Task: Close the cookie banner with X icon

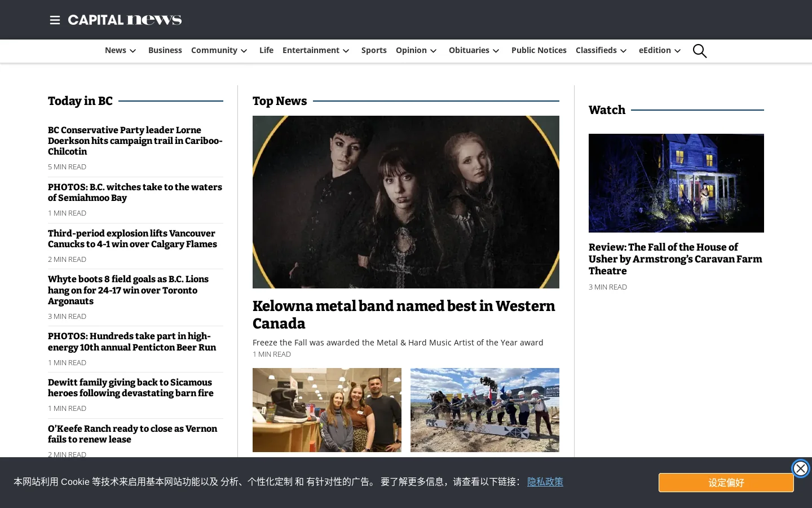Action: click(x=800, y=468)
